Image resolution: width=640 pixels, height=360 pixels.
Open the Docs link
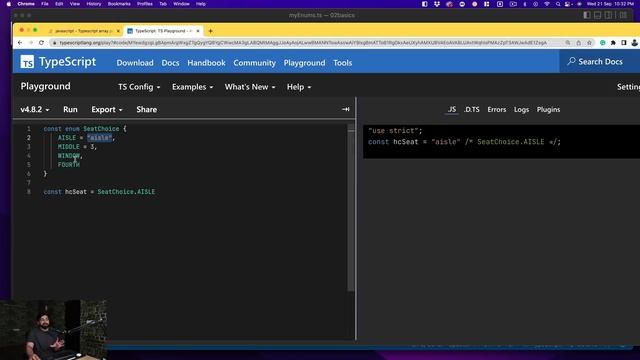[170, 63]
